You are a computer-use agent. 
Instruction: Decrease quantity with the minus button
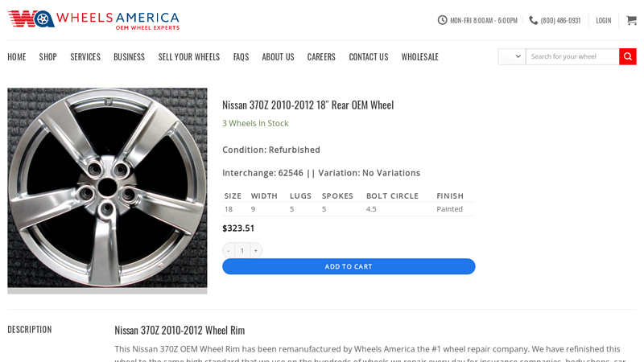point(229,250)
